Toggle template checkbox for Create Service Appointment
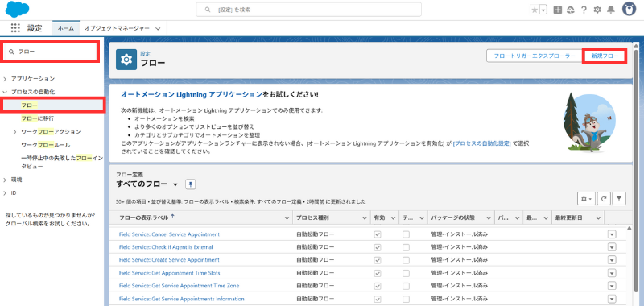 point(406,260)
